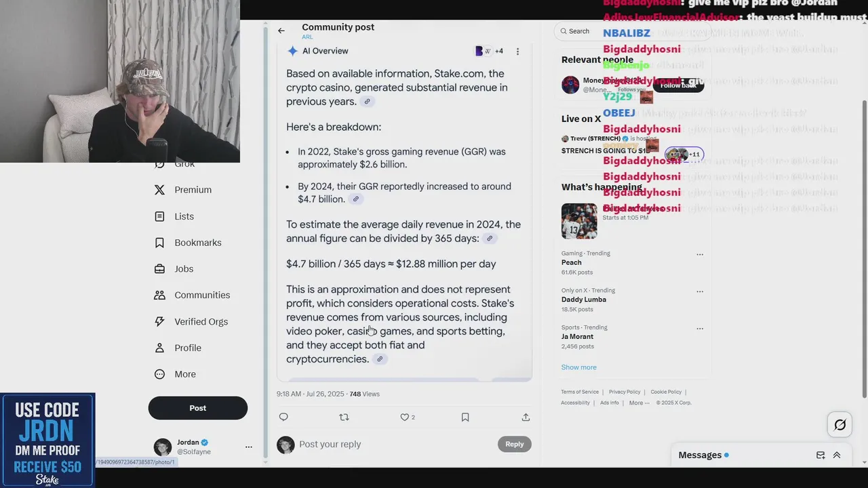Expand the More sidebar menu
868x488 pixels.
(175, 374)
